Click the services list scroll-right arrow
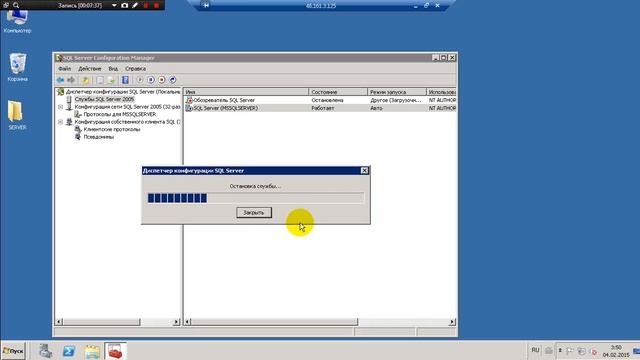Image resolution: width=640 pixels, height=360 pixels. pos(452,322)
